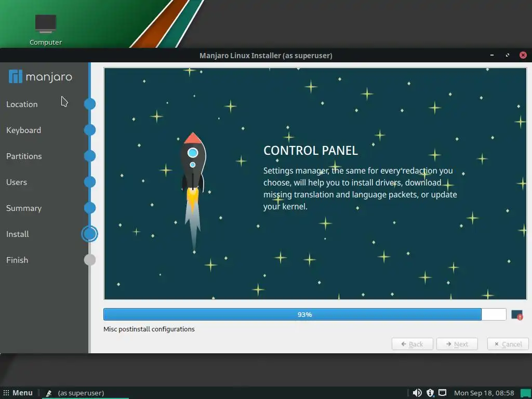Click the Back button
The image size is (532, 399).
pos(412,344)
